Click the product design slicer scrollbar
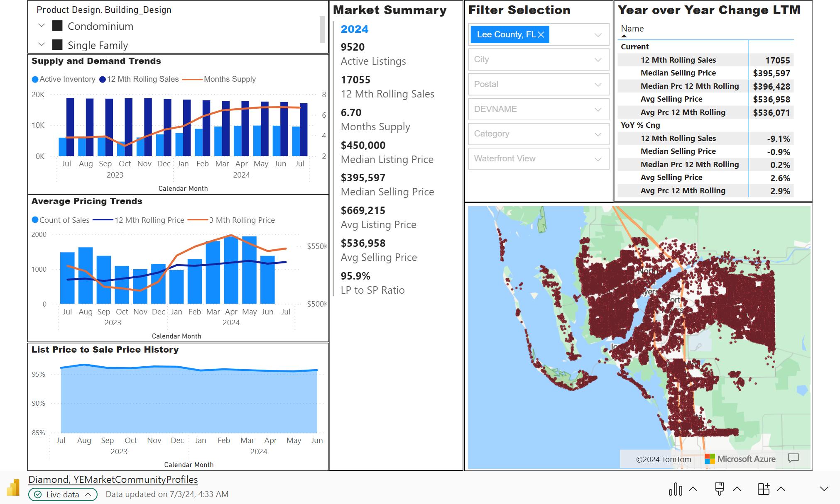The image size is (840, 504). 322,29
